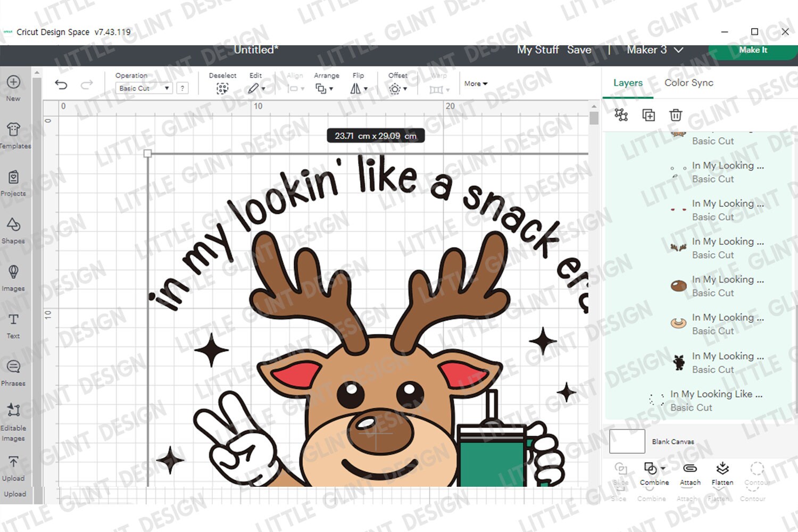The height and width of the screenshot is (532, 798).
Task: Undo the last action
Action: click(x=61, y=84)
